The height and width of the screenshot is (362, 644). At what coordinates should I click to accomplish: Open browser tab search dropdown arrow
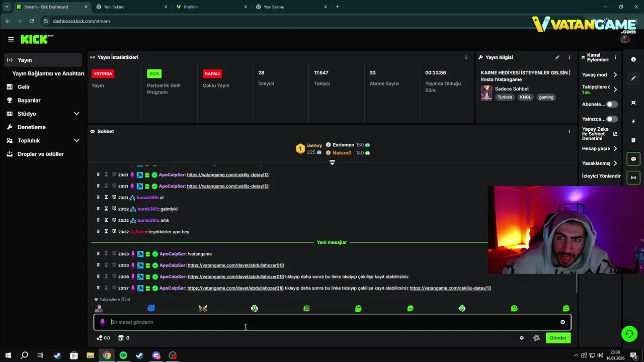pos(7,7)
